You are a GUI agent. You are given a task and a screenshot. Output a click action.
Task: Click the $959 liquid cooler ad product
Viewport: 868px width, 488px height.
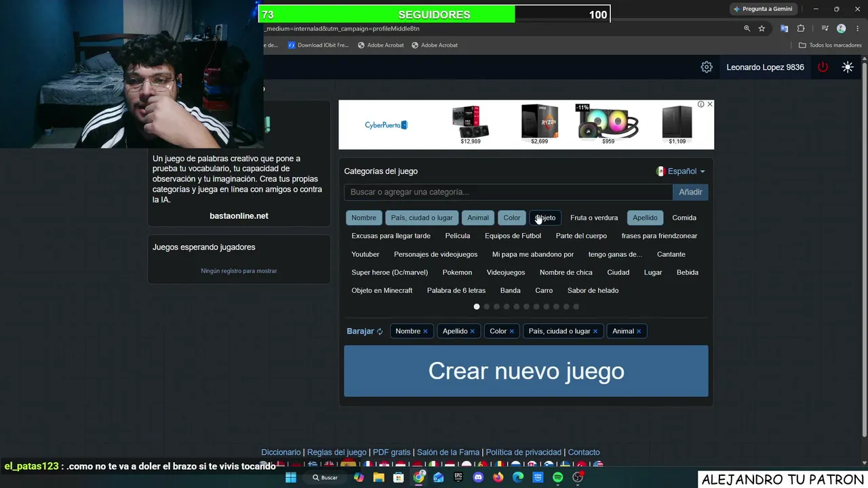[x=608, y=125]
